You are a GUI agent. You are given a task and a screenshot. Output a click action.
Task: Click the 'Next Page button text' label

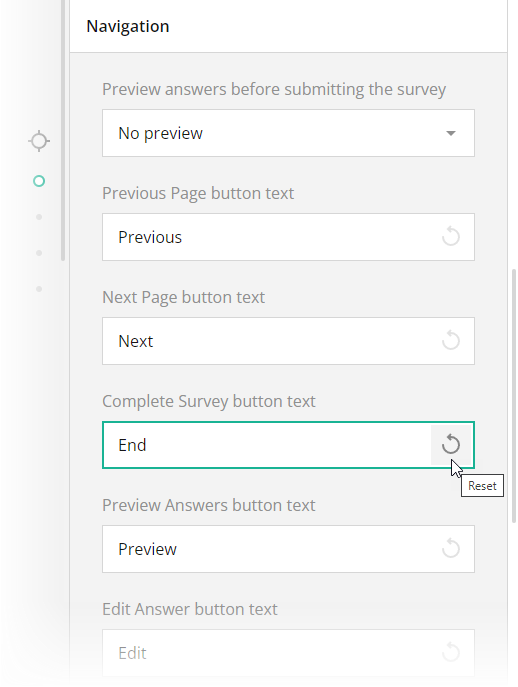(x=183, y=297)
